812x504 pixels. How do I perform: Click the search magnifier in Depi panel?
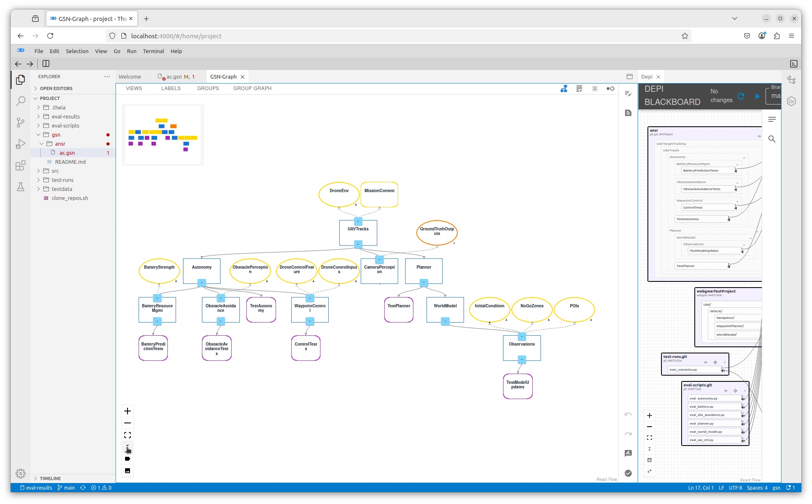tap(772, 139)
